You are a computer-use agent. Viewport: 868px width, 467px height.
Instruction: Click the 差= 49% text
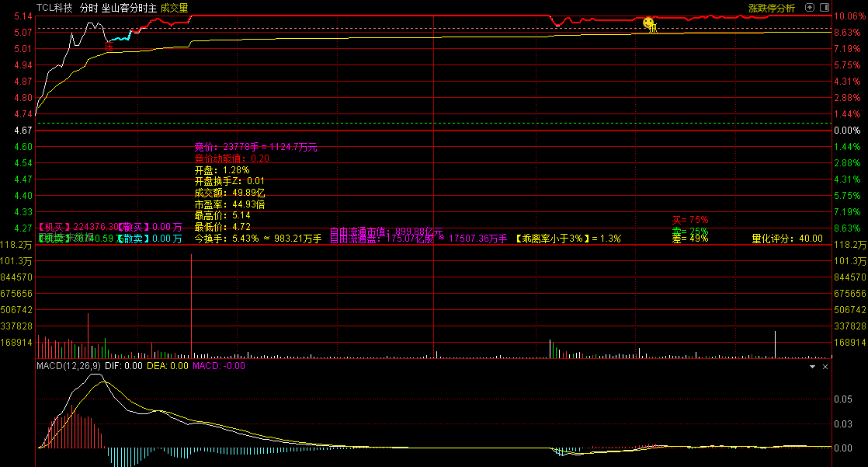point(690,239)
